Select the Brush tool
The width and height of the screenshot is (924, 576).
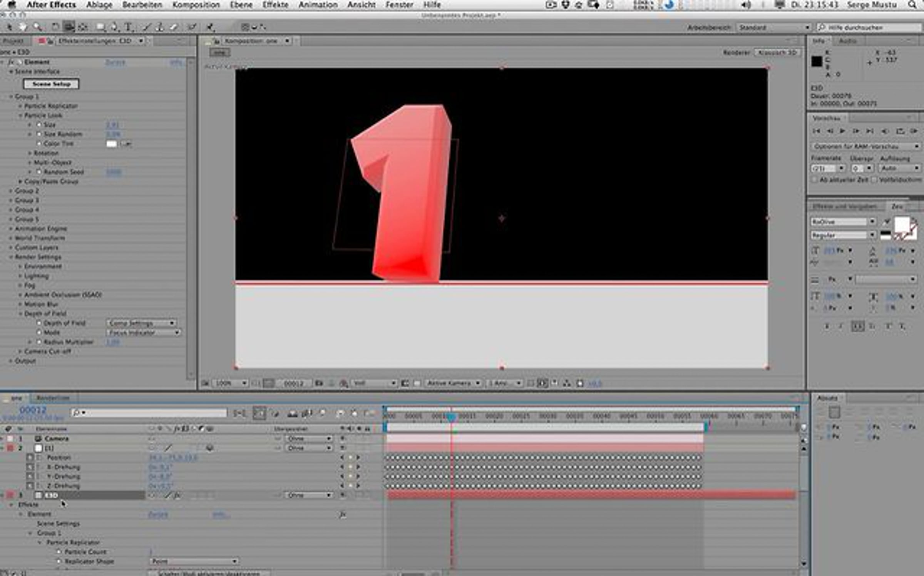click(x=147, y=27)
